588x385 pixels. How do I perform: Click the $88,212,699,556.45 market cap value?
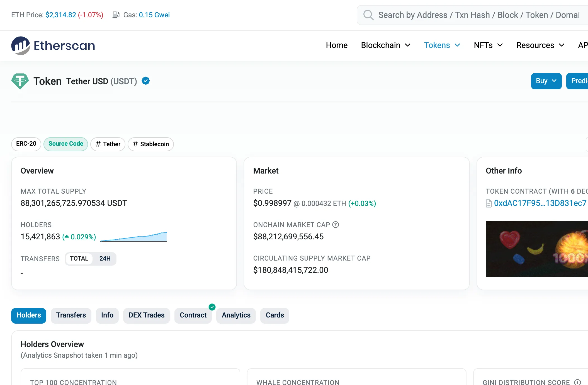(x=288, y=237)
